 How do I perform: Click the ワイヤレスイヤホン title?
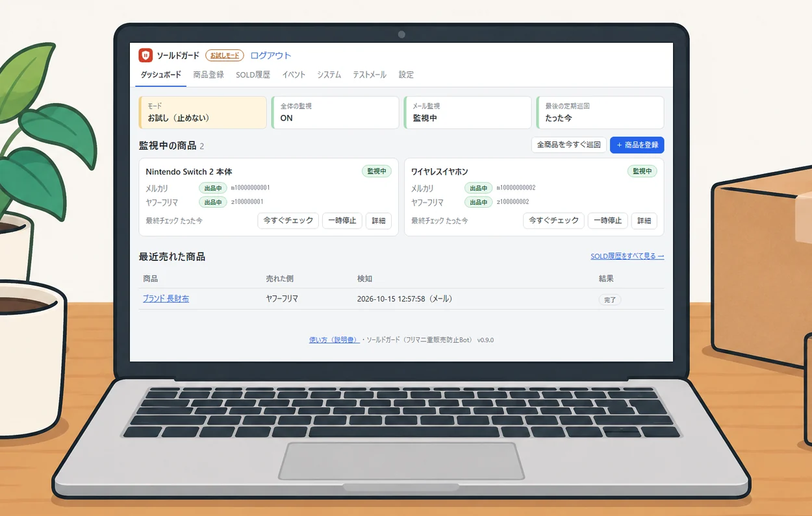440,172
